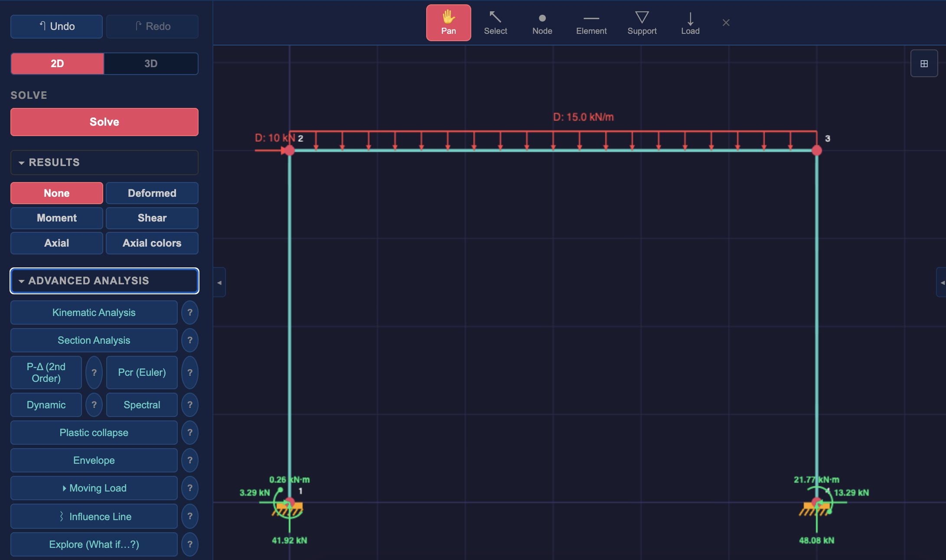Pick the Load arrow tool
This screenshot has width=946, height=560.
point(690,23)
